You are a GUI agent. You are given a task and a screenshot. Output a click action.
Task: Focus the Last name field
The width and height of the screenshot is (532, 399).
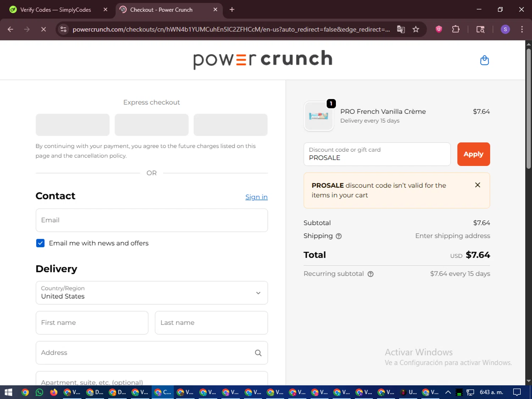[x=211, y=323]
